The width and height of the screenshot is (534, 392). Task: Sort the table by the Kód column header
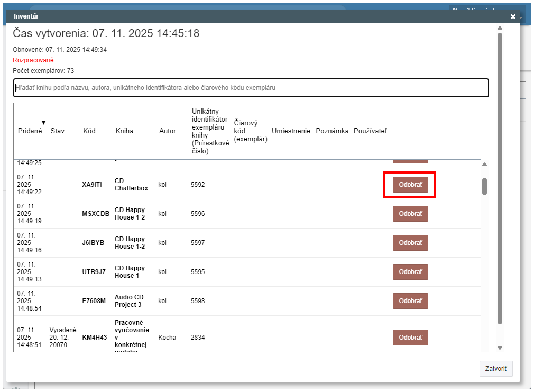(x=89, y=131)
